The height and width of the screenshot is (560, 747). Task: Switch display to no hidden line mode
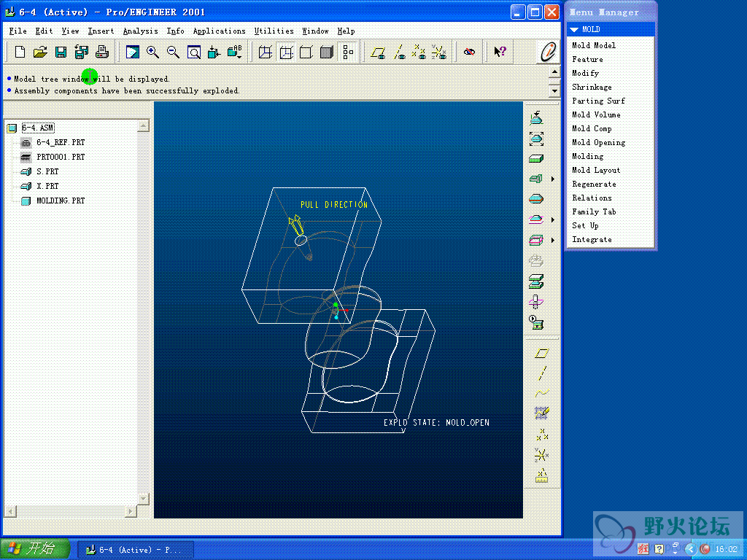306,52
